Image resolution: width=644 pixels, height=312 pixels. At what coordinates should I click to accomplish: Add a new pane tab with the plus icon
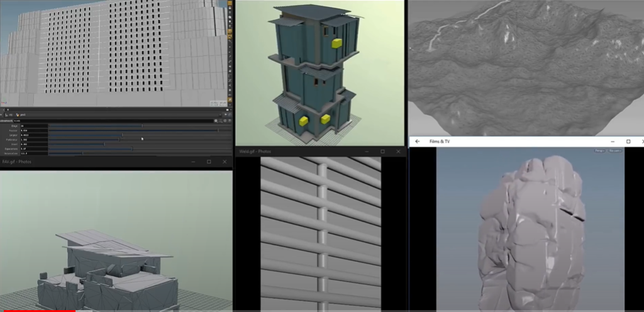point(7,109)
